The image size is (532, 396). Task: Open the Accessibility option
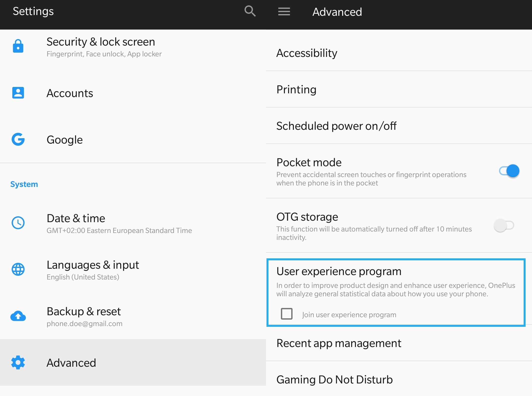pos(399,53)
